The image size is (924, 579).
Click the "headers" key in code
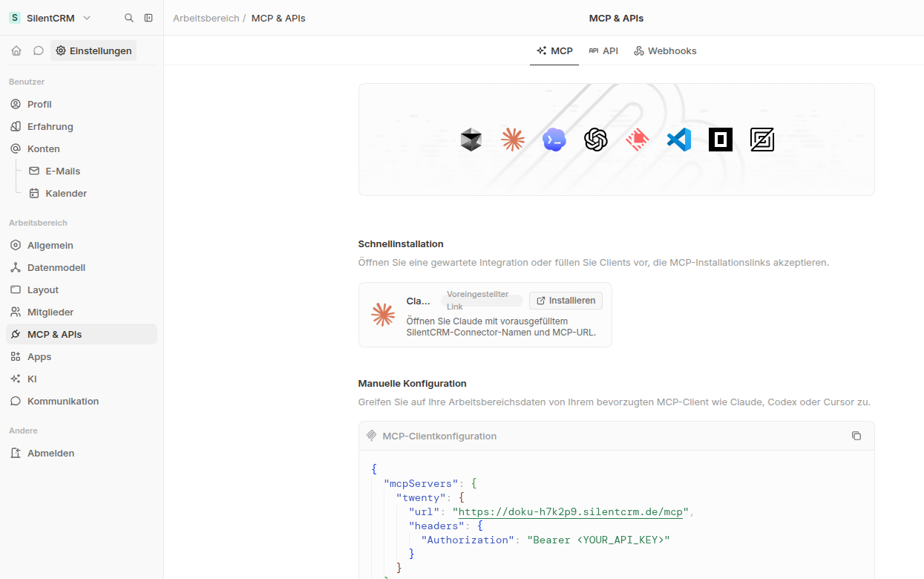[437, 526]
